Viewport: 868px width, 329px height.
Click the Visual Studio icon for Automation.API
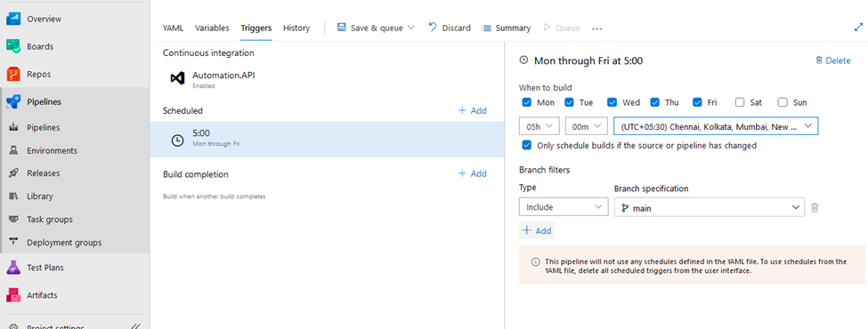pyautogui.click(x=177, y=78)
